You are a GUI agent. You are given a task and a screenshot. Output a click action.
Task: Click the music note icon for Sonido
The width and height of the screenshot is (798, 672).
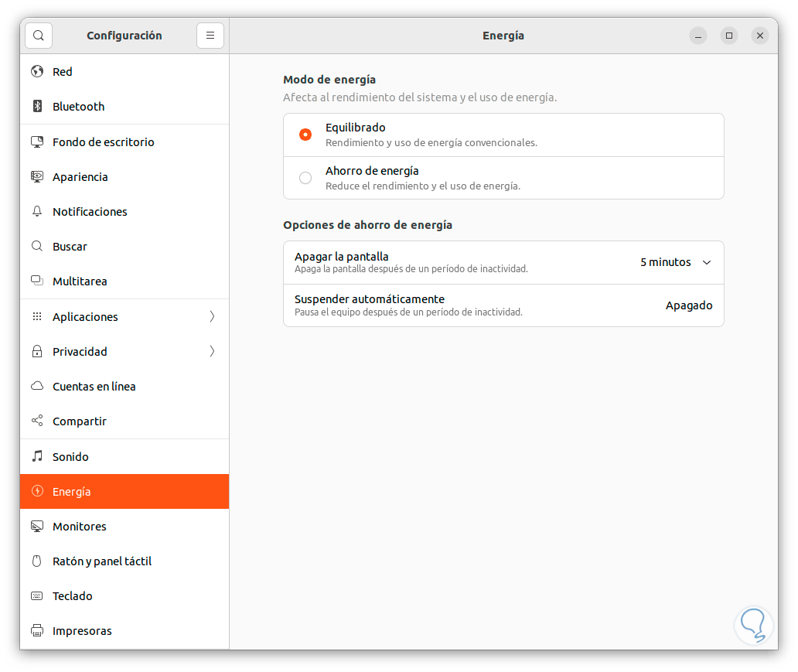coord(37,457)
